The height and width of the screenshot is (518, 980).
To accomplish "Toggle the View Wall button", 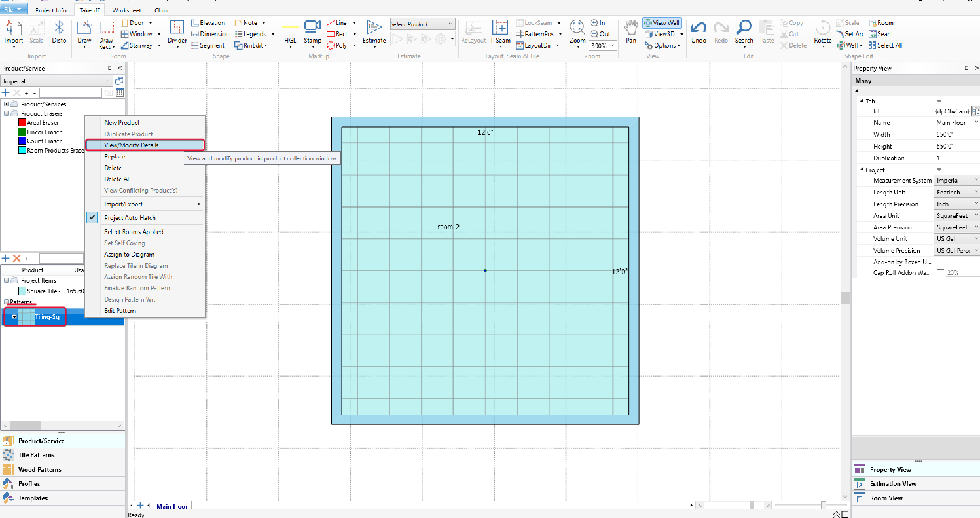I will pyautogui.click(x=662, y=23).
